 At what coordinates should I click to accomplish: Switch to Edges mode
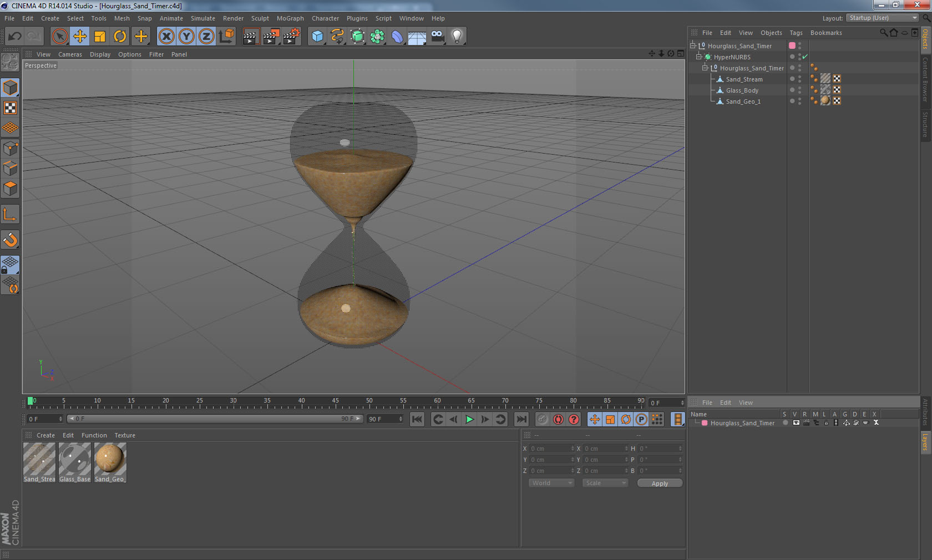pos(11,169)
